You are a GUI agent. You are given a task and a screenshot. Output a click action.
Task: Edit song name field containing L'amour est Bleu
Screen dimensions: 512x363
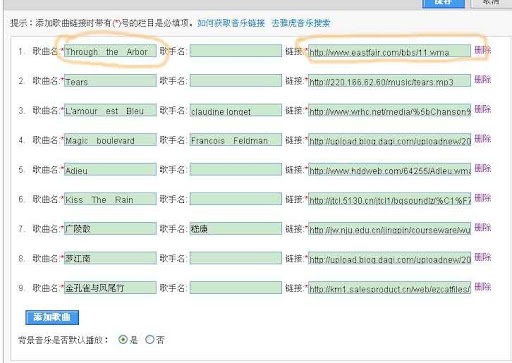pos(110,110)
